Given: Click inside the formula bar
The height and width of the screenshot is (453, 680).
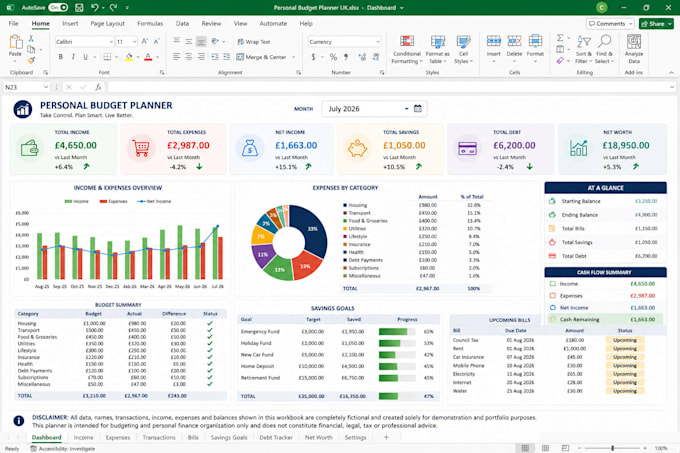Looking at the screenshot, I should point(388,87).
